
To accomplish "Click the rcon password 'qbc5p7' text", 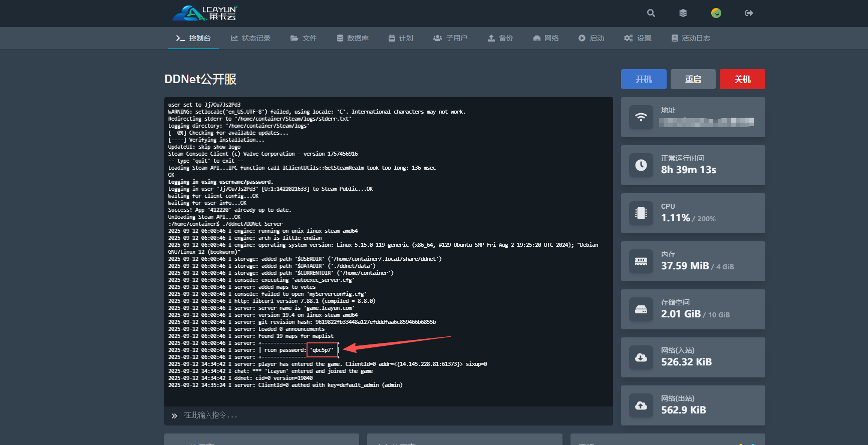I will point(322,350).
